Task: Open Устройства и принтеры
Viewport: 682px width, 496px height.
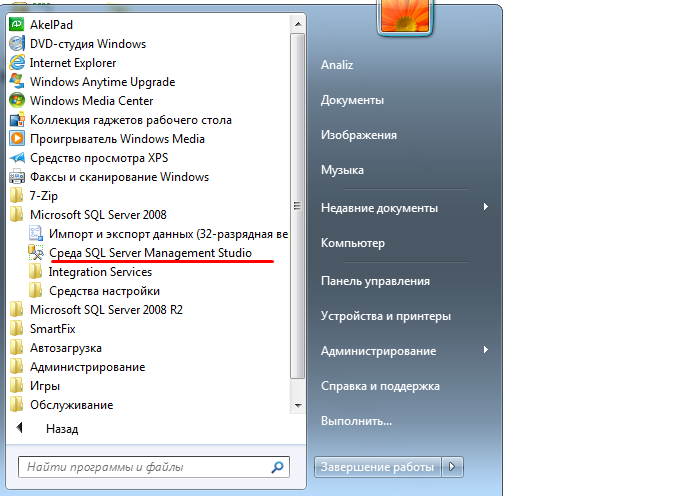Action: pos(386,316)
